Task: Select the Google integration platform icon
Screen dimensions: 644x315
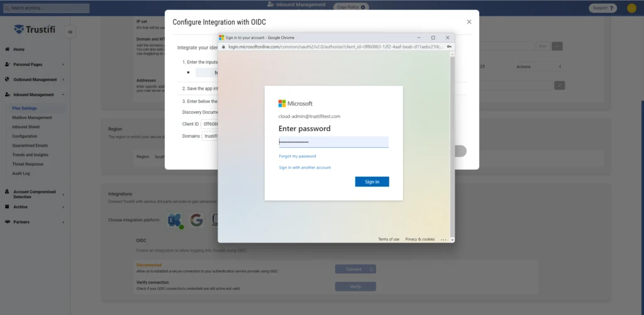Action: 196,221
